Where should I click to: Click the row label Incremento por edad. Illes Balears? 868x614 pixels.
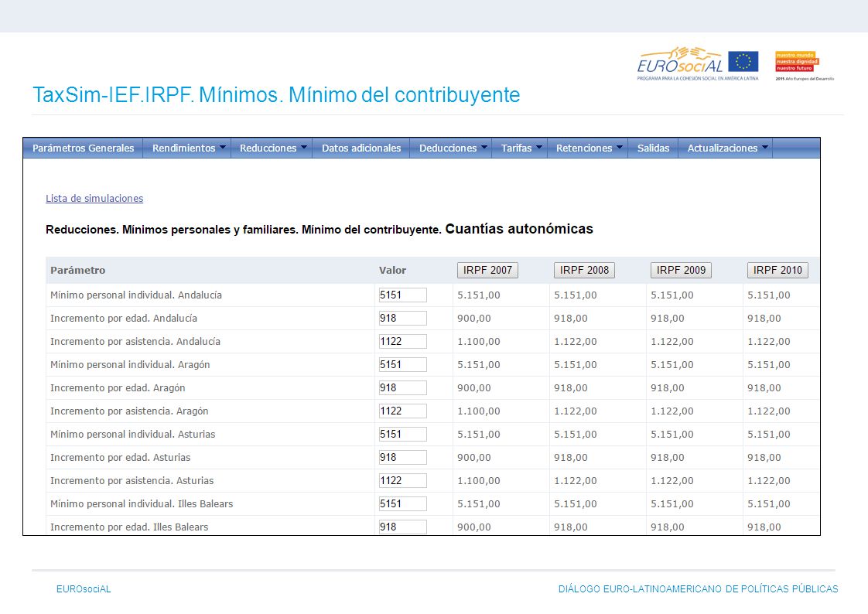pyautogui.click(x=129, y=527)
